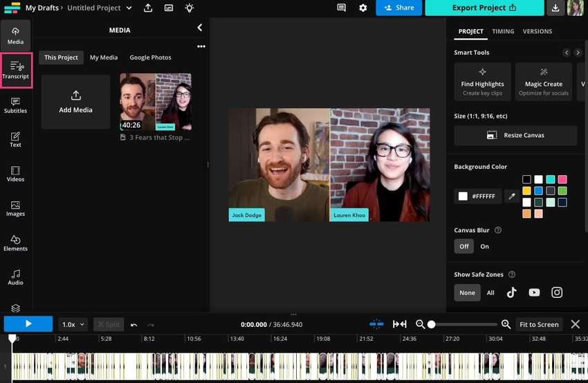Choose the pink background color swatch
This screenshot has width=588, height=383.
562,179
